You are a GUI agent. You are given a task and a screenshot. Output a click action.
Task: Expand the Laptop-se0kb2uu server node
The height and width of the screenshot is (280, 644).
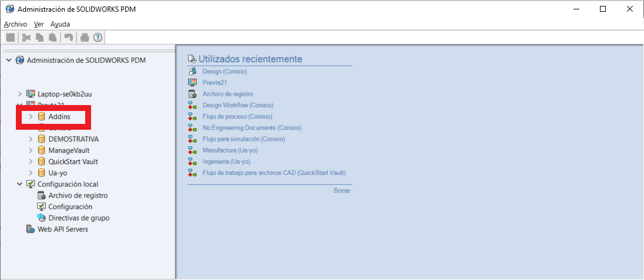(20, 94)
